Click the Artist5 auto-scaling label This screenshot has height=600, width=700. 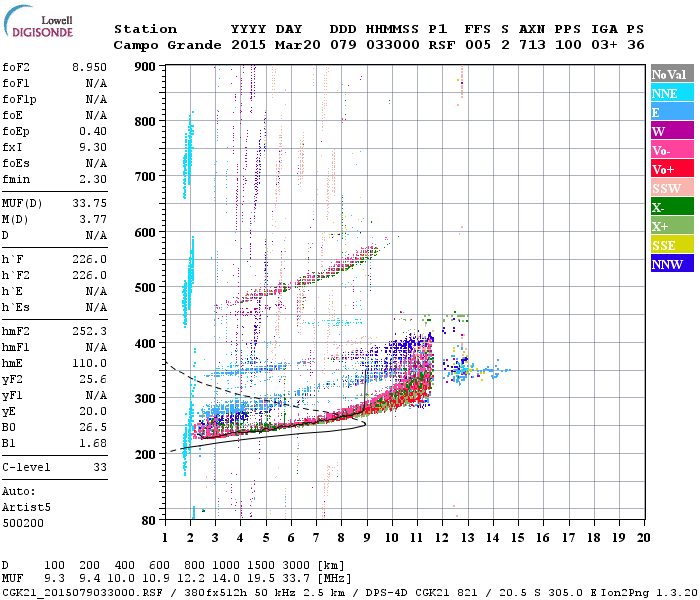(26, 508)
